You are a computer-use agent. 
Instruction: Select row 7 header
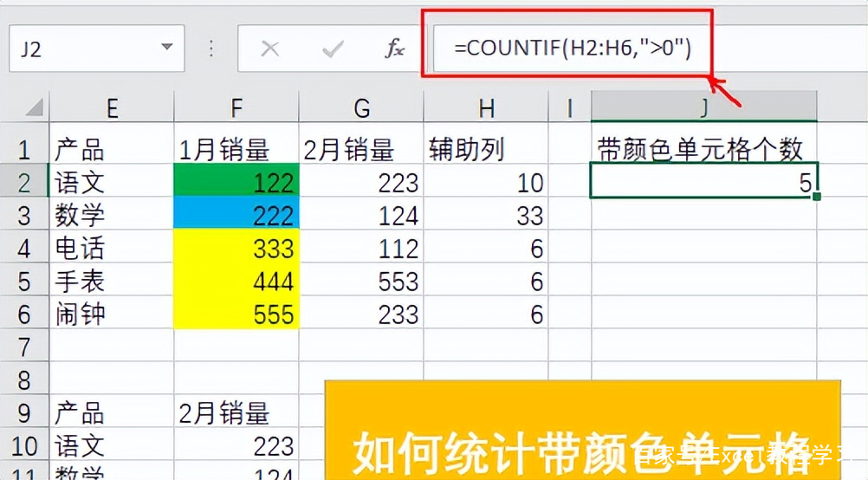coord(23,347)
